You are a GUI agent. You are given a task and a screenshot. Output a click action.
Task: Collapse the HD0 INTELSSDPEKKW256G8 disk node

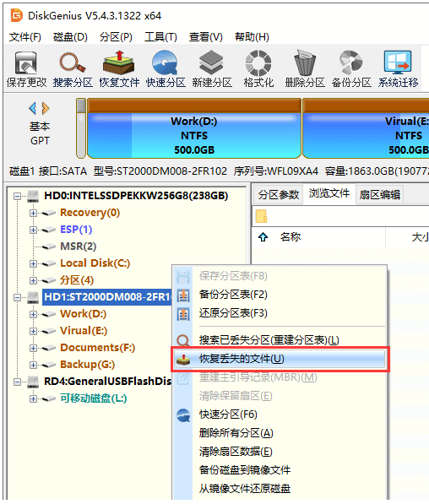pos(17,196)
